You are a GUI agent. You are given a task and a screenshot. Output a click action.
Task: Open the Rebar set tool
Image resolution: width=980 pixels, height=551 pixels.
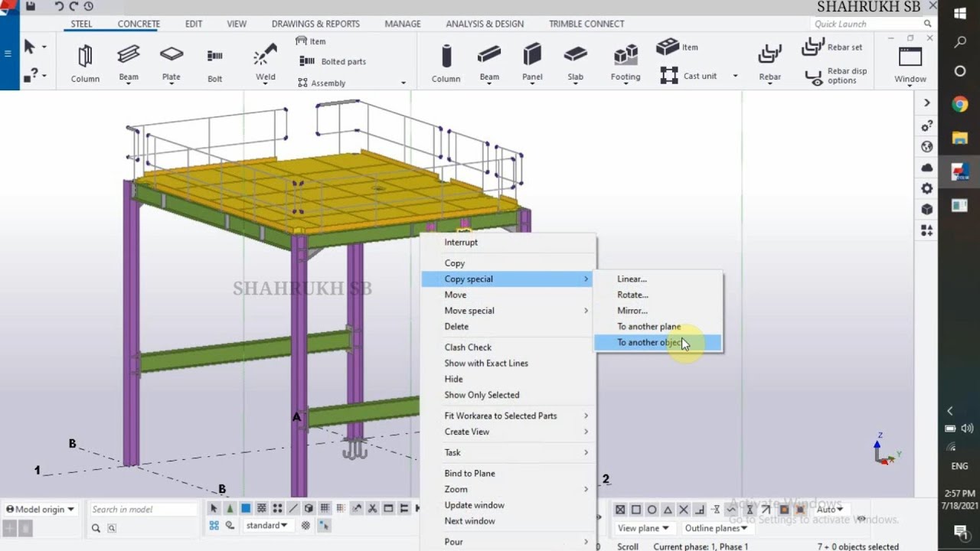click(x=832, y=47)
